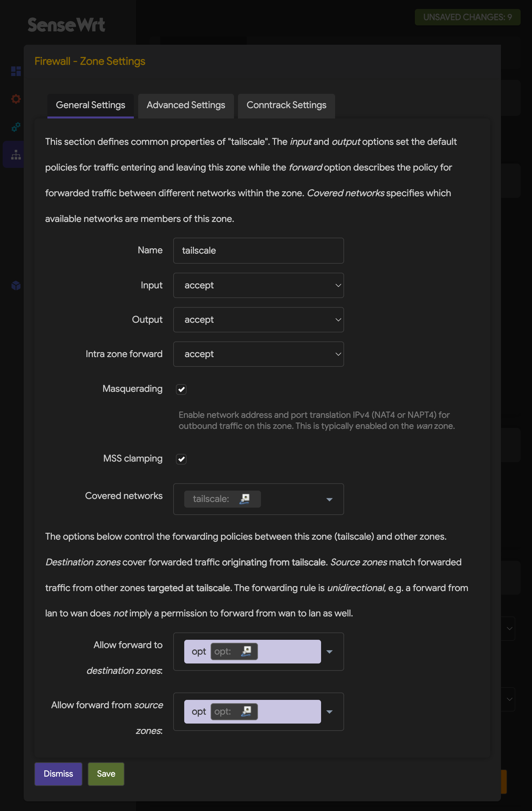This screenshot has width=532, height=811.
Task: Open the Conntrack Settings tab
Action: point(286,105)
